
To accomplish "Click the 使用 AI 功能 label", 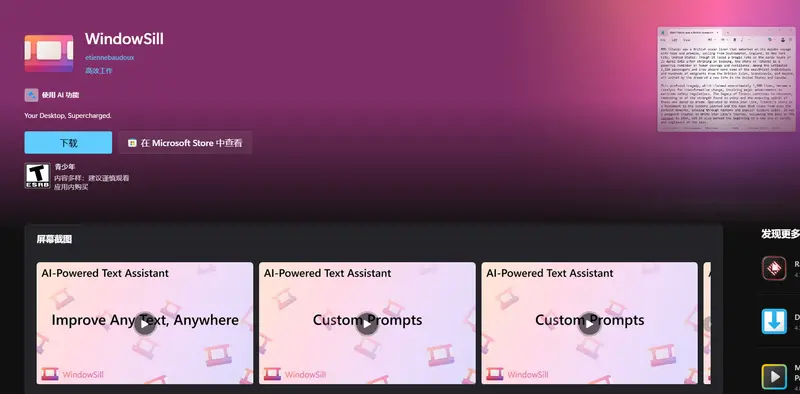I will (x=60, y=95).
